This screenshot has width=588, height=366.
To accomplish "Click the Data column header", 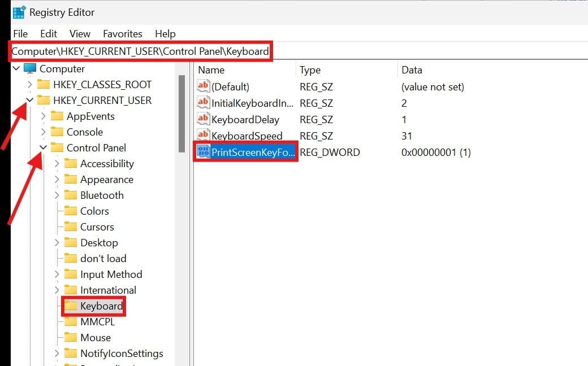I will [x=412, y=70].
